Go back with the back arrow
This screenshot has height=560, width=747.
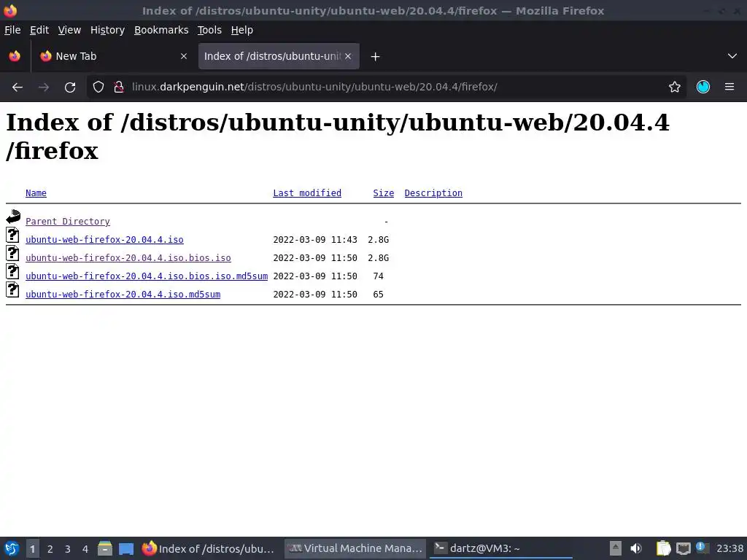click(18, 87)
